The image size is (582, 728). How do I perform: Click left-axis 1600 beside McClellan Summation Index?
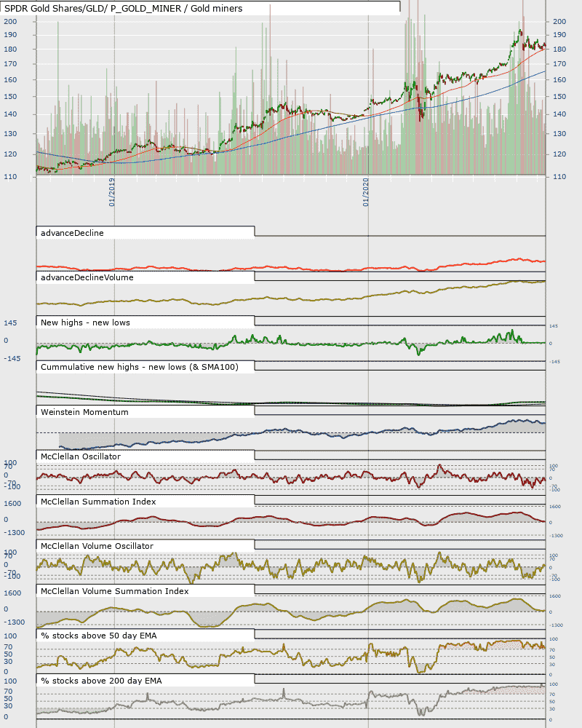click(12, 503)
